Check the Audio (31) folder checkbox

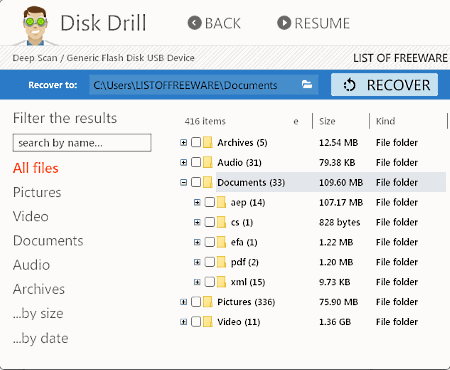(x=196, y=162)
